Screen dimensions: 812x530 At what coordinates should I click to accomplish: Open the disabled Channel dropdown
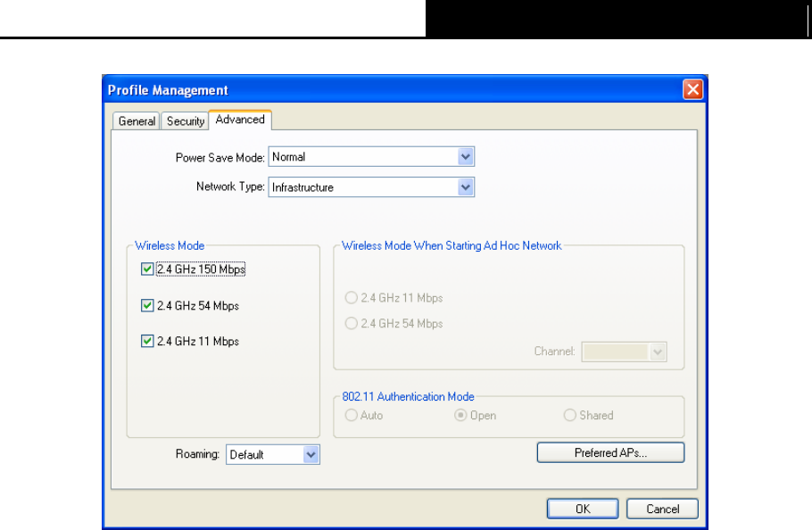[x=624, y=352]
